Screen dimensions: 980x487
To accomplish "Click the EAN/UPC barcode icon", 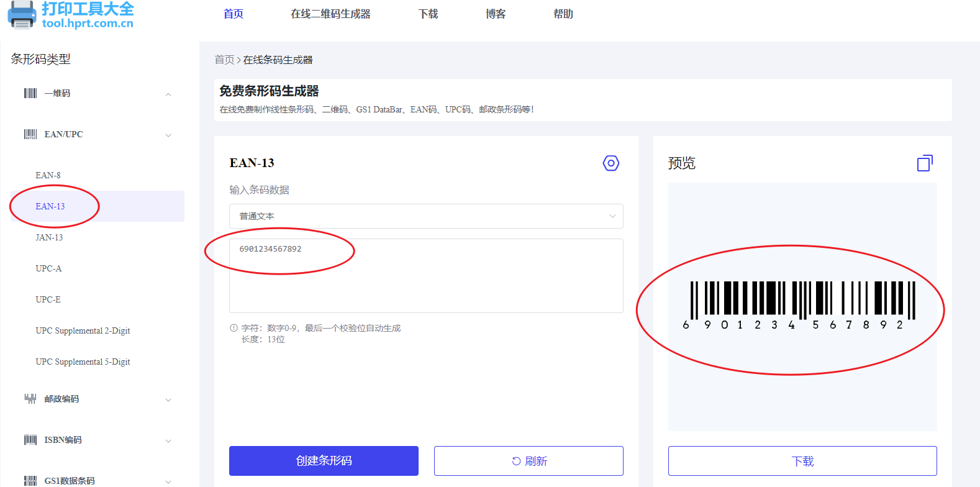I will tap(30, 134).
